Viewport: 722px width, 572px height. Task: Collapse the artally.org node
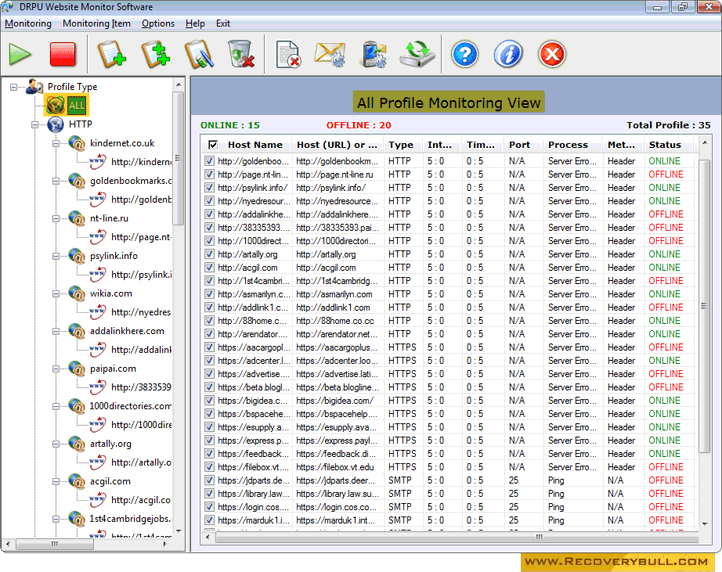pyautogui.click(x=56, y=444)
